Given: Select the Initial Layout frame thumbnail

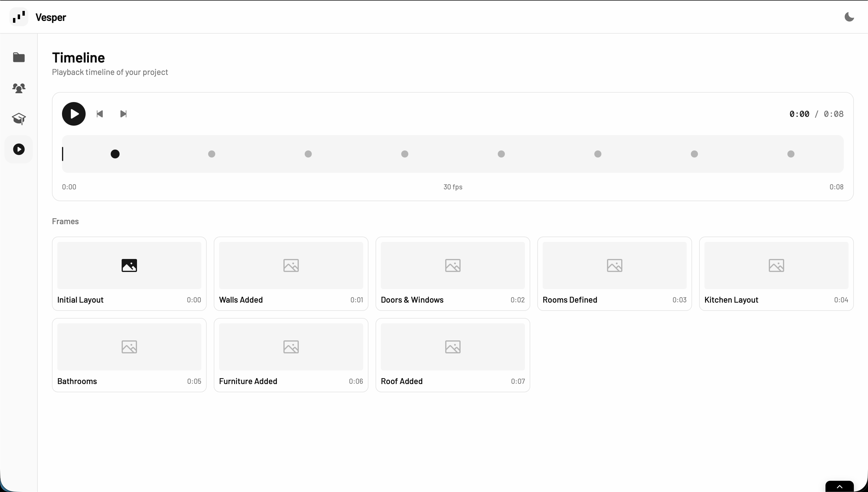Looking at the screenshot, I should 129,265.
